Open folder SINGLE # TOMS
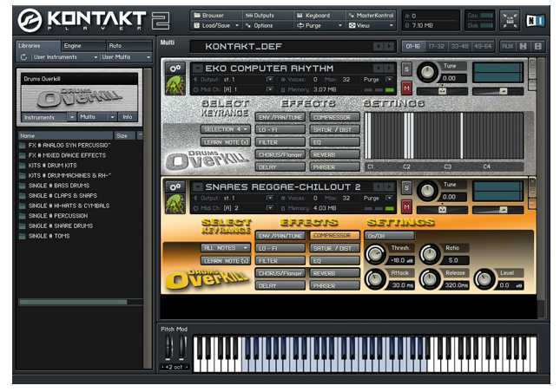560x392 pixels. pyautogui.click(x=44, y=236)
